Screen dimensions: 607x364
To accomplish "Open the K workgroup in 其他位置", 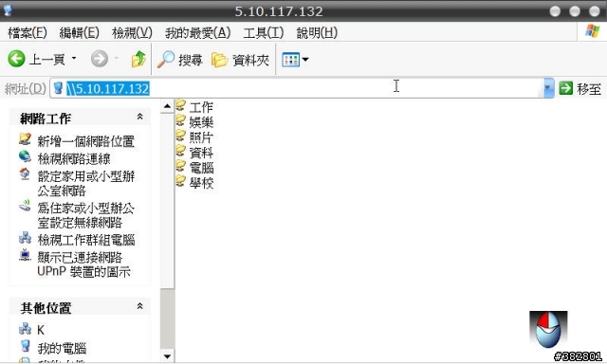I will click(x=31, y=330).
